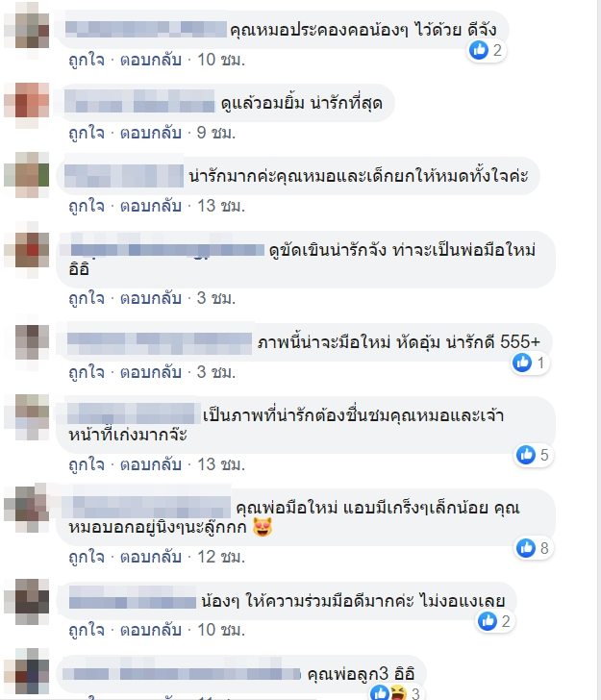Click the 3 ชม. timestamp under '555+' comment
Image resolution: width=601 pixels, height=700 pixels.
coord(216,372)
